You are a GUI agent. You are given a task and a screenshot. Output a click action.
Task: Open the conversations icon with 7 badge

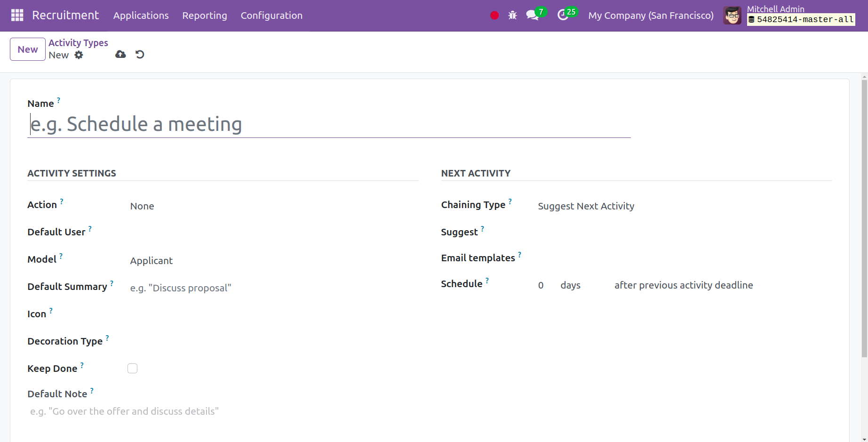click(x=536, y=14)
